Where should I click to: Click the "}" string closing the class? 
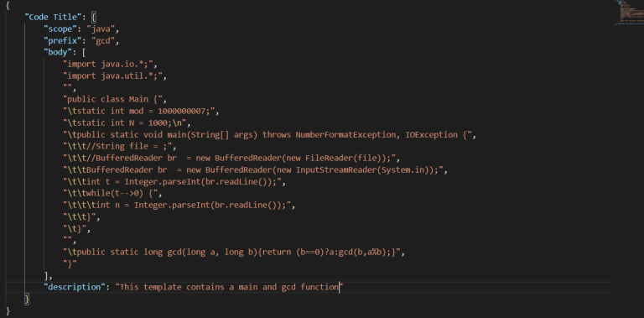70,263
